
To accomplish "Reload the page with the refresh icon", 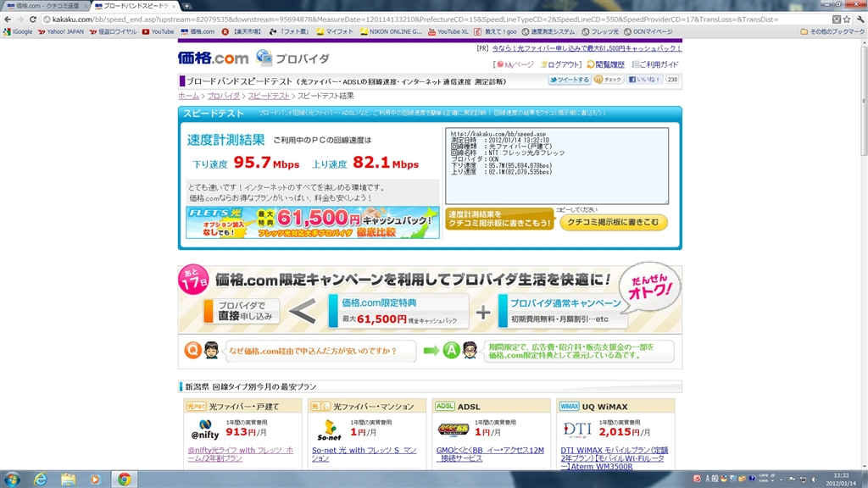I will coord(33,19).
